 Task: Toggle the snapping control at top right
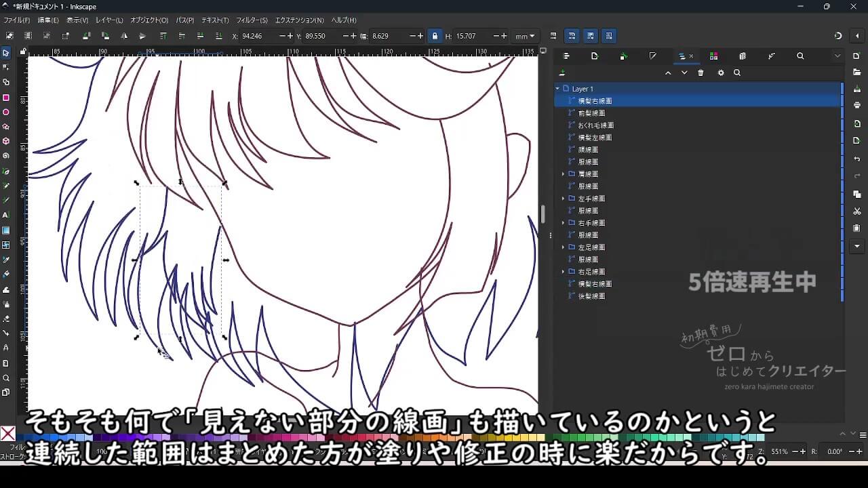pos(837,36)
